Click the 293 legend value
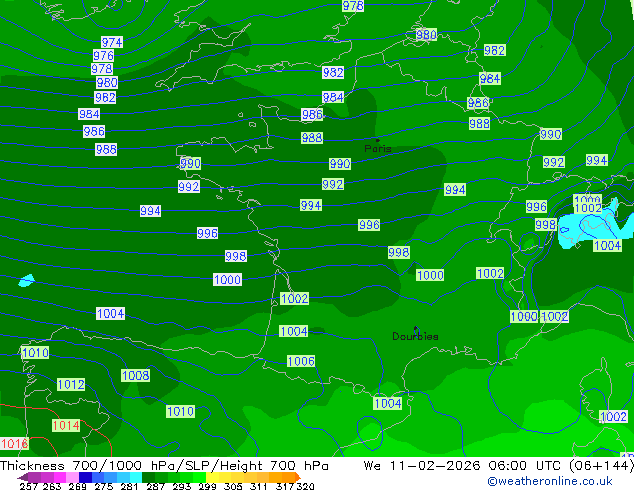Image resolution: width=634 pixels, height=490 pixels. (182, 486)
